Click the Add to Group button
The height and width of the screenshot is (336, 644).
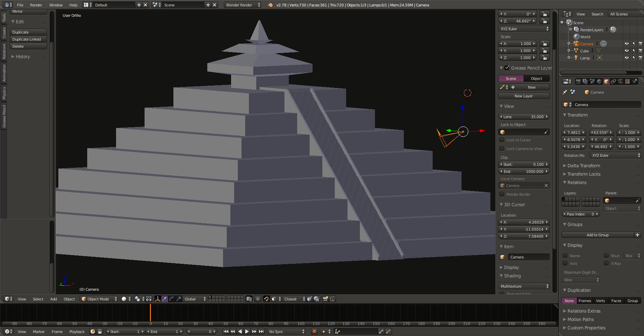click(597, 235)
